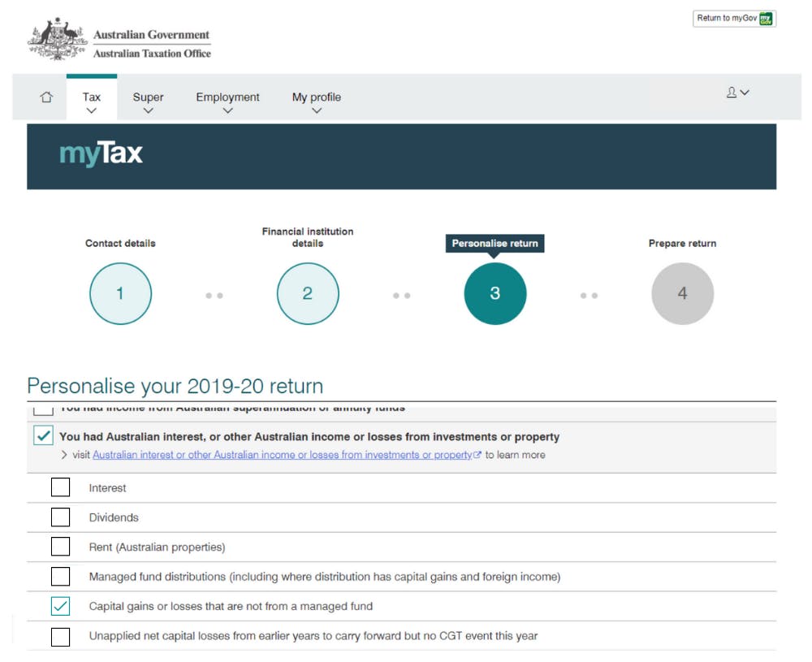Expand the Tax menu chevron
812x662 pixels.
[92, 110]
